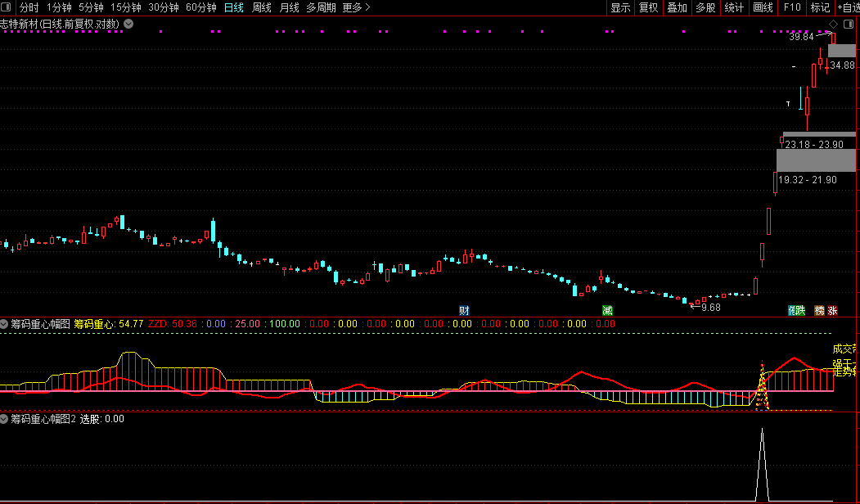Click the green 减 event marker
Image resolution: width=860 pixels, height=504 pixels.
click(607, 311)
